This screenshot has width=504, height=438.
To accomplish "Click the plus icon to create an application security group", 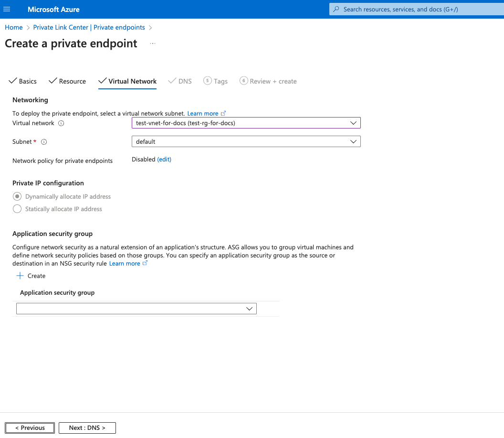I will (20, 276).
